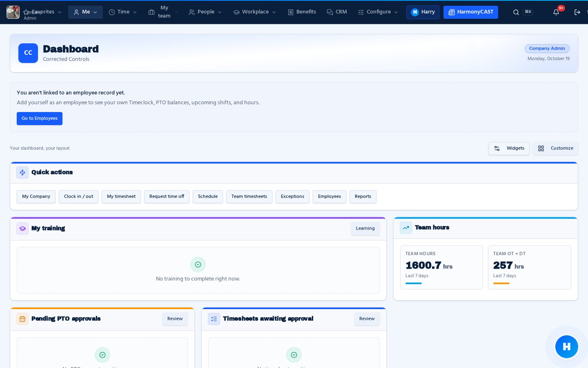
Task: Select the My Company quick action
Action: (x=36, y=197)
